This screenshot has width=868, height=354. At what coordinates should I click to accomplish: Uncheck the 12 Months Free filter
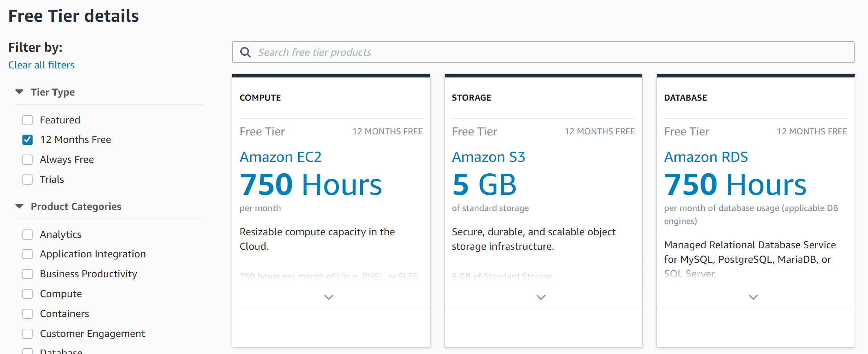click(27, 139)
